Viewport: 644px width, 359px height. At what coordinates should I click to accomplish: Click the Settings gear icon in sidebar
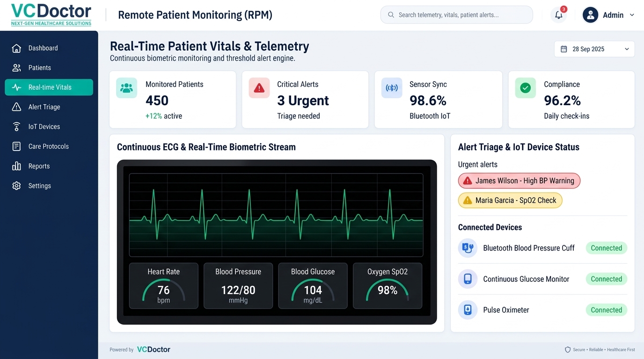(16, 186)
